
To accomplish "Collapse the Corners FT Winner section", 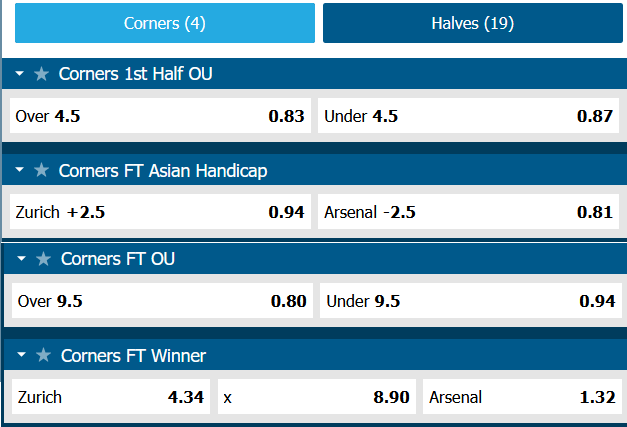I will 22,356.
